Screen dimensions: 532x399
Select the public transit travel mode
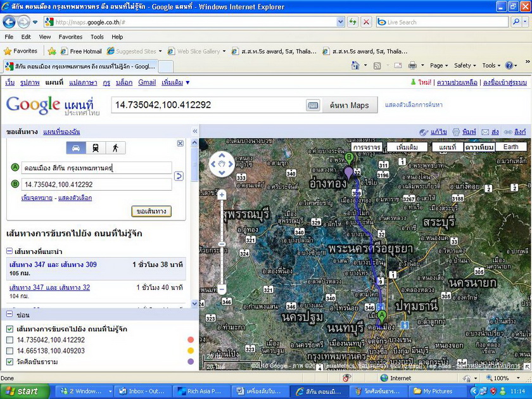96,148
